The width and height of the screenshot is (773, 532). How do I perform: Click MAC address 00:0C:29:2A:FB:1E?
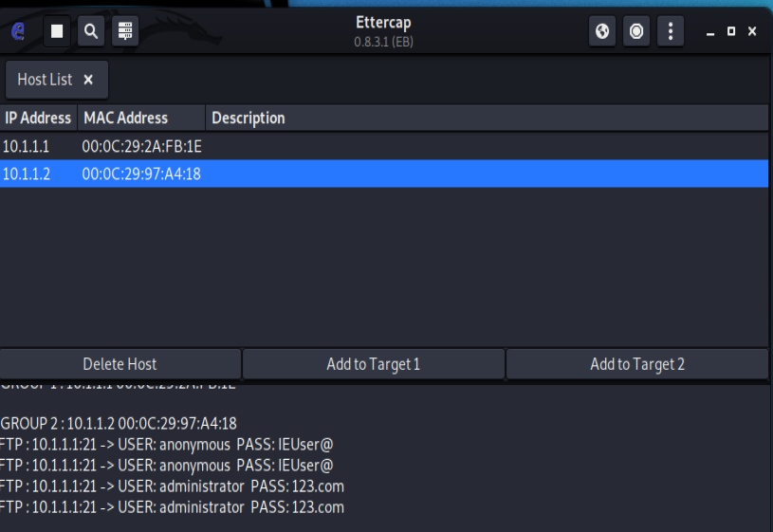(x=141, y=146)
